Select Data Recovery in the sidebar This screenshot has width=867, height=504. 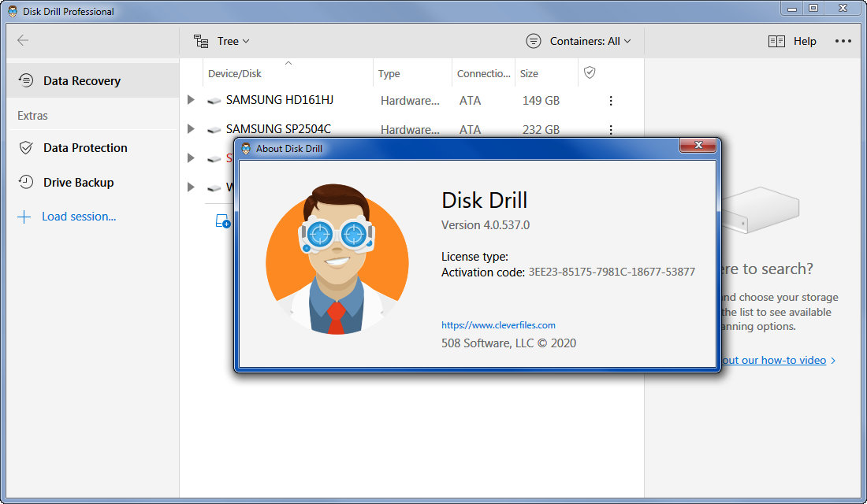[x=93, y=80]
